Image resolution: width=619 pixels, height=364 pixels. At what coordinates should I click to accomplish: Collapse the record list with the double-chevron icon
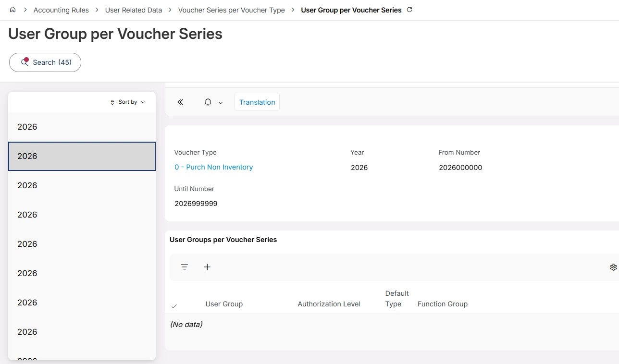point(180,102)
